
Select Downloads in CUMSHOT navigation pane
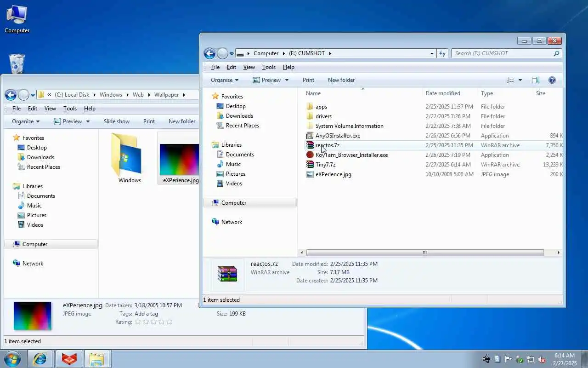pyautogui.click(x=239, y=116)
